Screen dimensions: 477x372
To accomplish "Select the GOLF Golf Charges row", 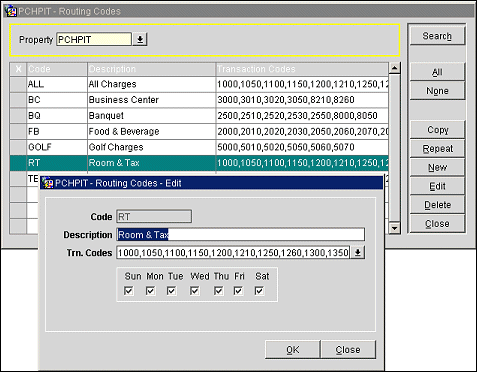I will point(199,147).
